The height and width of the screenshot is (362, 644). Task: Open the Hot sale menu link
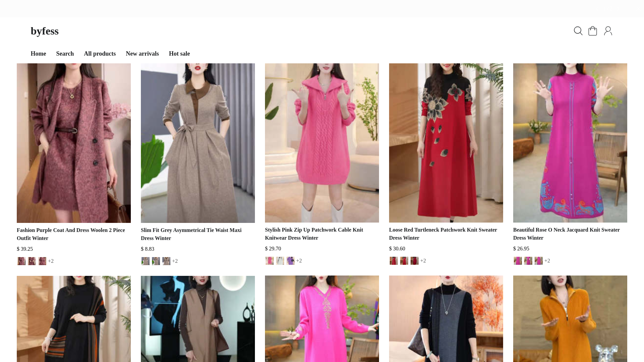[179, 54]
